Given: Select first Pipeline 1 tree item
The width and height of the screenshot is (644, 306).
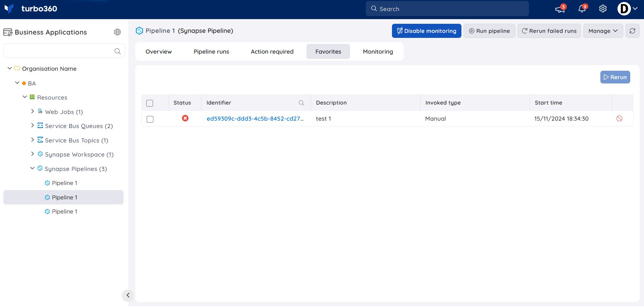Looking at the screenshot, I should pos(64,183).
